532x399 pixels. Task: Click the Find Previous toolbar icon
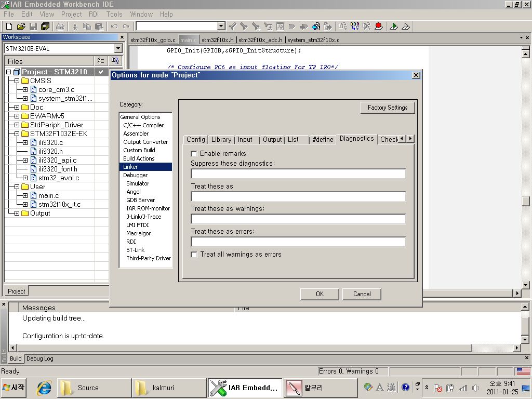[233, 26]
